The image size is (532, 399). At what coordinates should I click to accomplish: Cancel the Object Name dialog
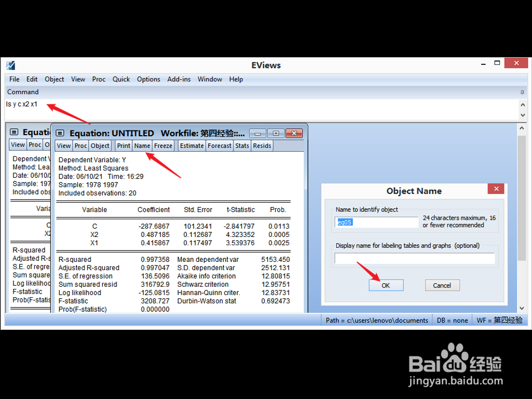[442, 285]
